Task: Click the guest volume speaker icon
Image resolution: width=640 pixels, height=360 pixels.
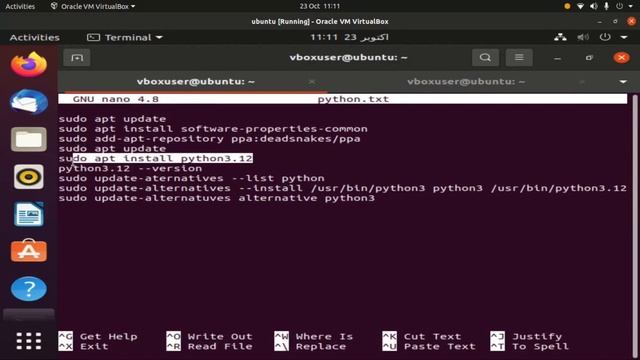Action: 583,37
